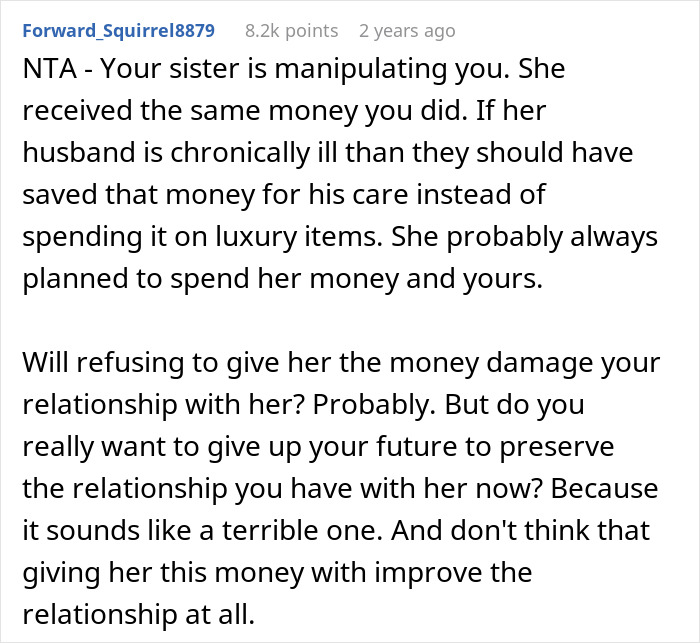Click 'planned to spend her money and yours'
The width and height of the screenshot is (700, 643).
coord(283,279)
